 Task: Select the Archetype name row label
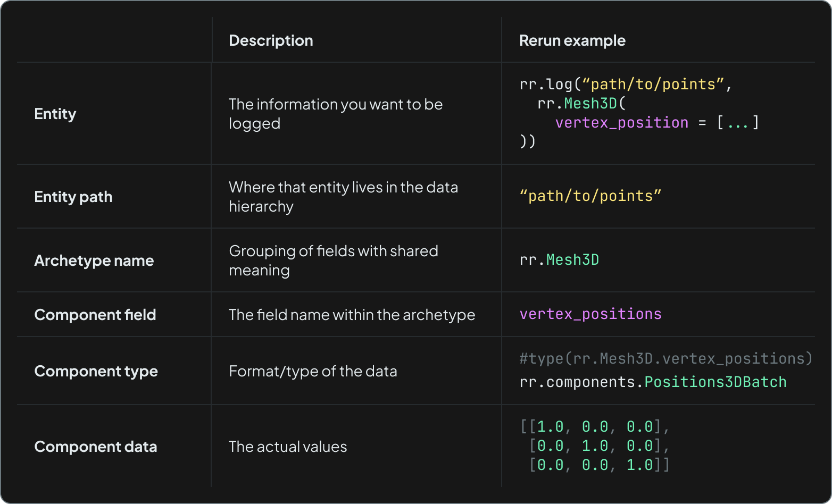[x=94, y=261]
